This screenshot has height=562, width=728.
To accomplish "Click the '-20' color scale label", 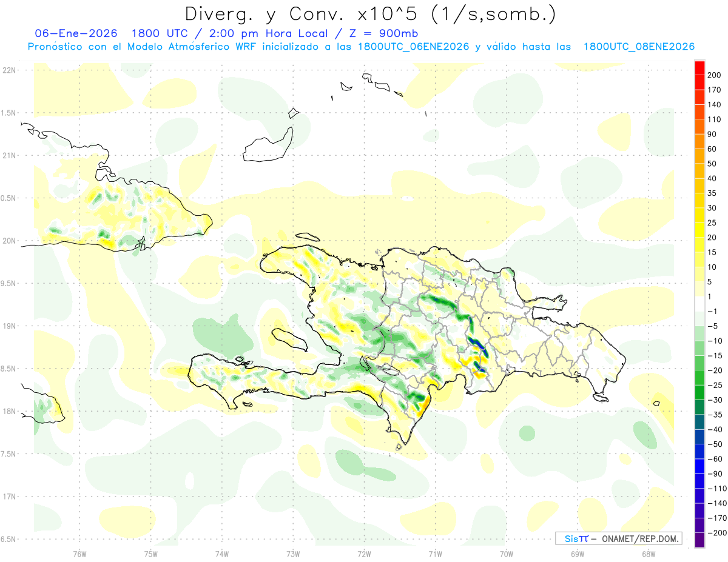I will tap(716, 370).
